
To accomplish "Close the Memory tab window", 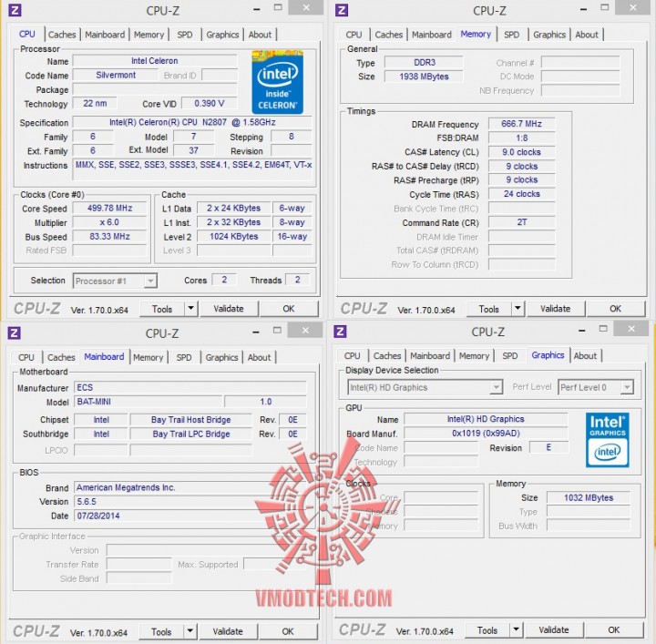I will pos(633,7).
